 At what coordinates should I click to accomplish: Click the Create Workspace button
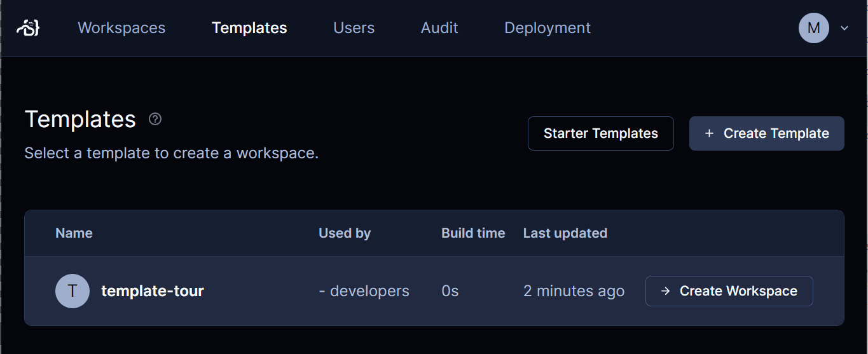tap(729, 291)
